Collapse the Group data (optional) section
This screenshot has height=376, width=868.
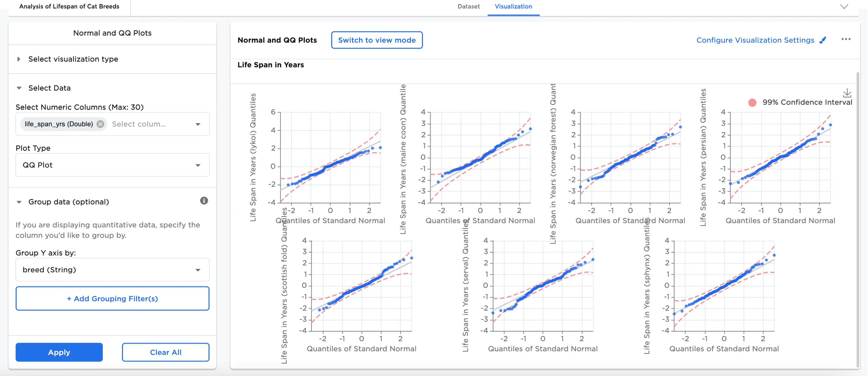click(19, 202)
